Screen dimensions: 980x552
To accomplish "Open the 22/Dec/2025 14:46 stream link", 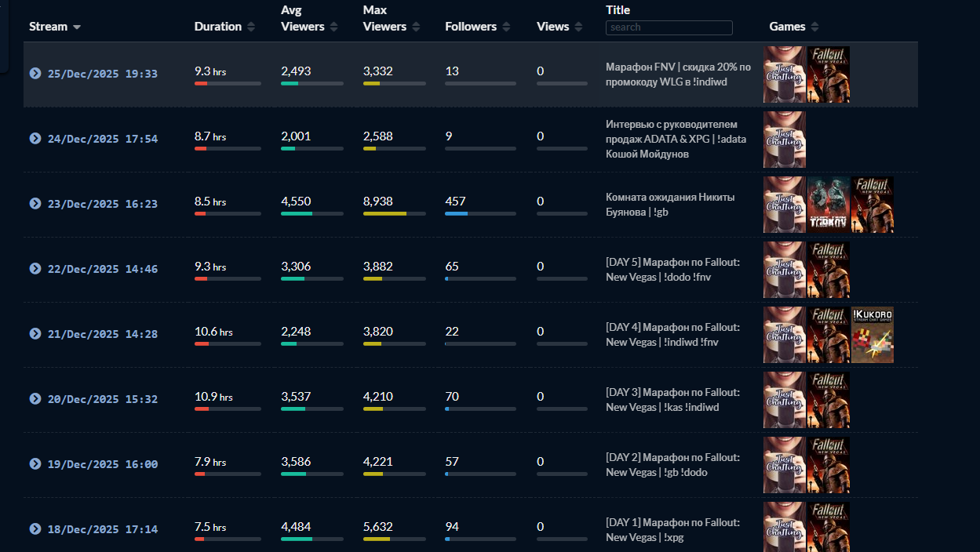I will pos(103,269).
